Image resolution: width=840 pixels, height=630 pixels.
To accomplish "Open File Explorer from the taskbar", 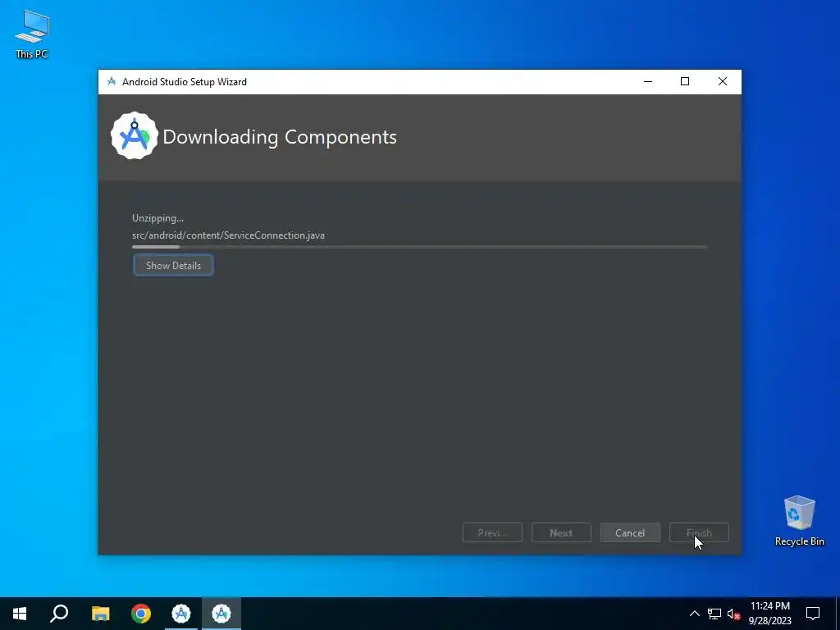I will [100, 614].
